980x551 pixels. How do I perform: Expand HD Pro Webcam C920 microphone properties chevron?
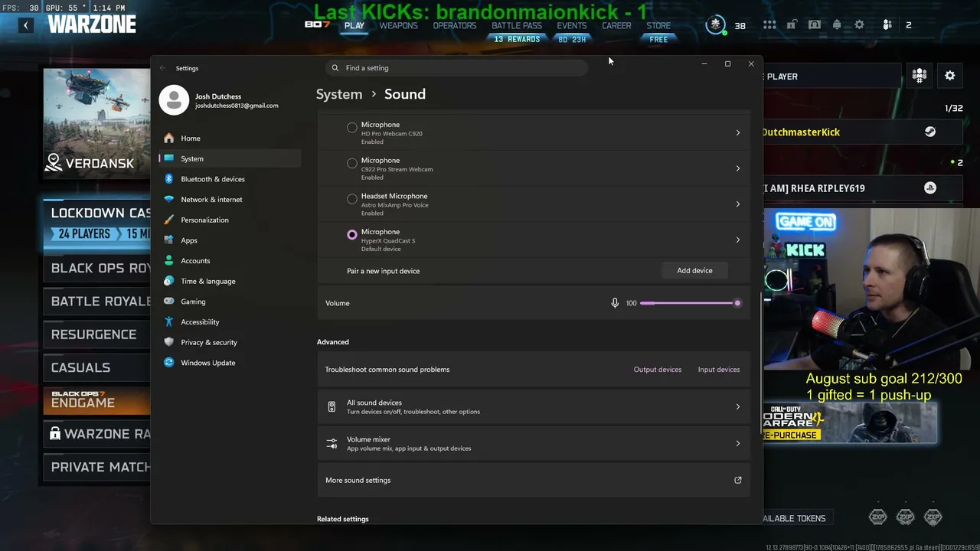coord(738,132)
